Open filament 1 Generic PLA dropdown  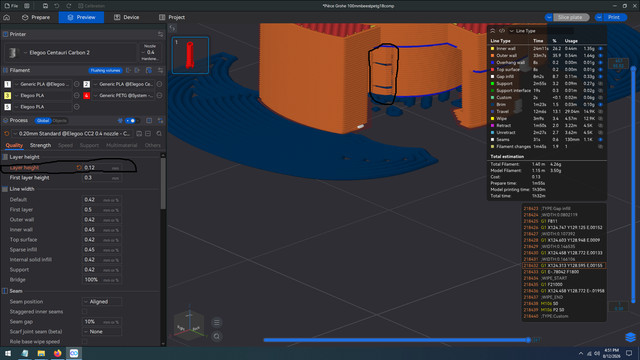(42, 84)
